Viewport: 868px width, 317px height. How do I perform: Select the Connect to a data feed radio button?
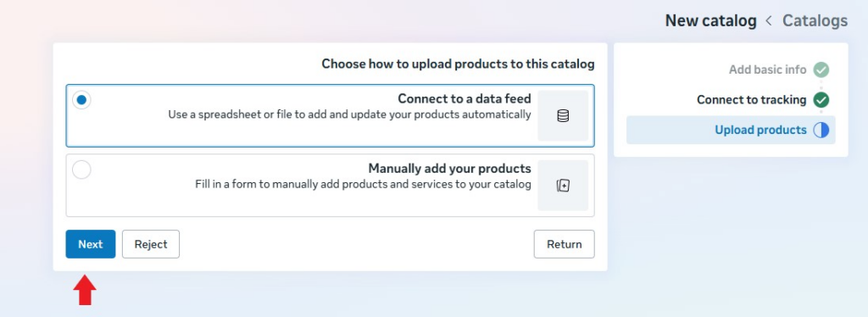pos(82,100)
